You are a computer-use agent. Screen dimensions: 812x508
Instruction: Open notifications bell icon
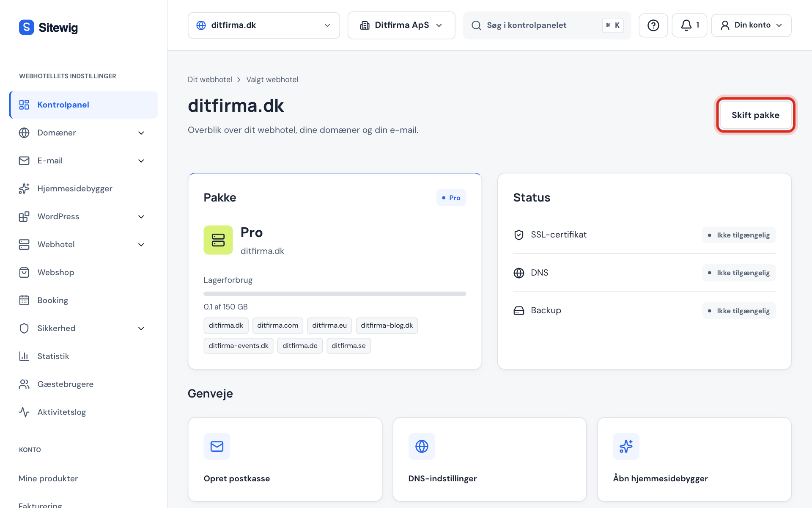(686, 25)
